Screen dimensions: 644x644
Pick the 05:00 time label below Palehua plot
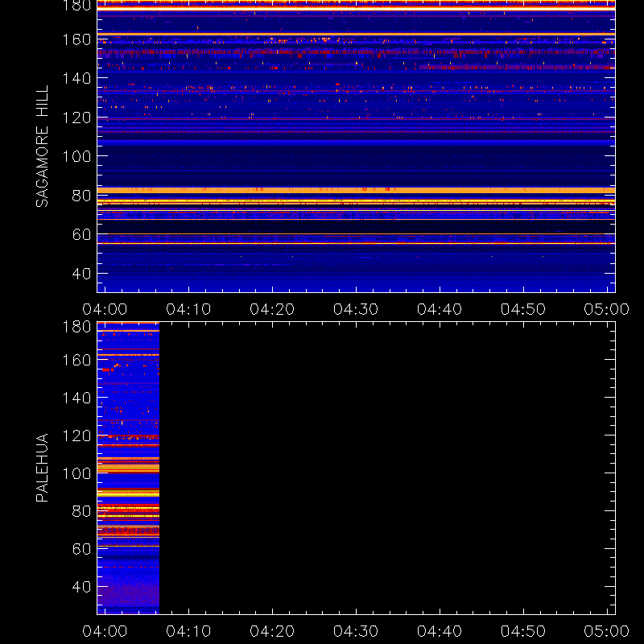(x=607, y=631)
